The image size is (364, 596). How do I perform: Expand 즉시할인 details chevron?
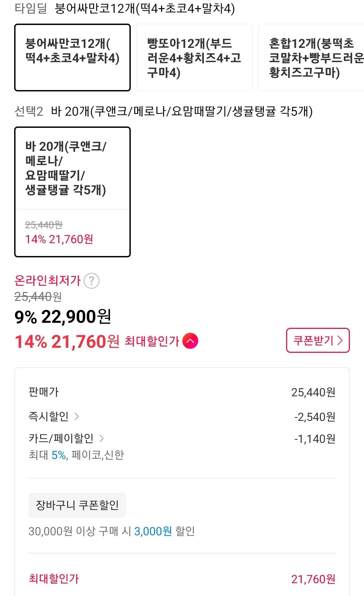77,417
